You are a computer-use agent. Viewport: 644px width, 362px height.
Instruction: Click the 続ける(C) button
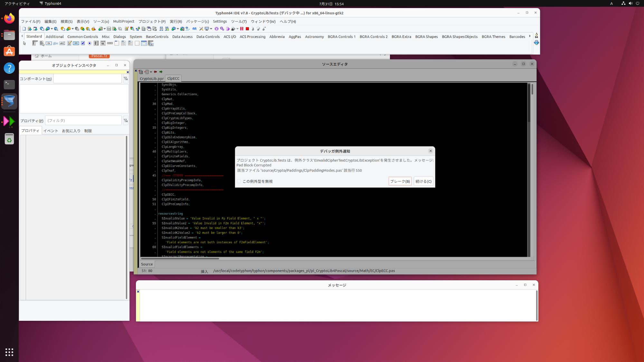pyautogui.click(x=423, y=181)
